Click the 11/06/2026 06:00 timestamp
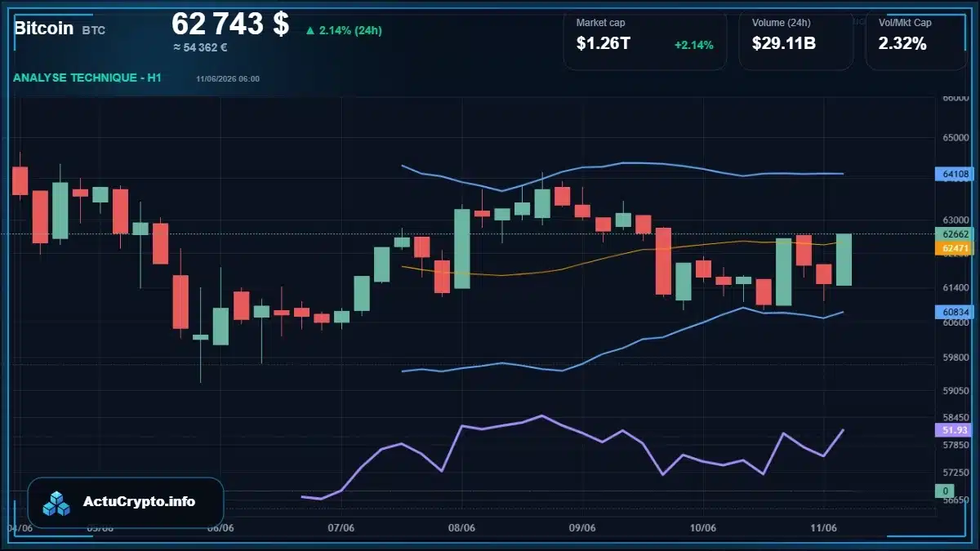The height and width of the screenshot is (551, 980). pyautogui.click(x=228, y=78)
